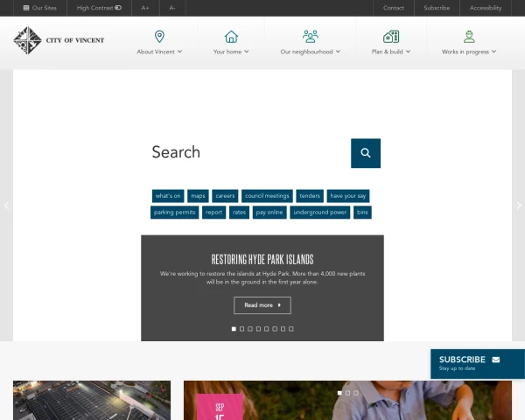The image size is (525, 420).
Task: Click the Our neighbourhood people icon
Action: pyautogui.click(x=311, y=37)
